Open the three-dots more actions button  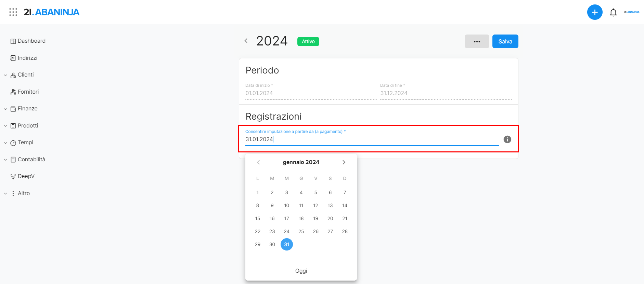coord(477,42)
